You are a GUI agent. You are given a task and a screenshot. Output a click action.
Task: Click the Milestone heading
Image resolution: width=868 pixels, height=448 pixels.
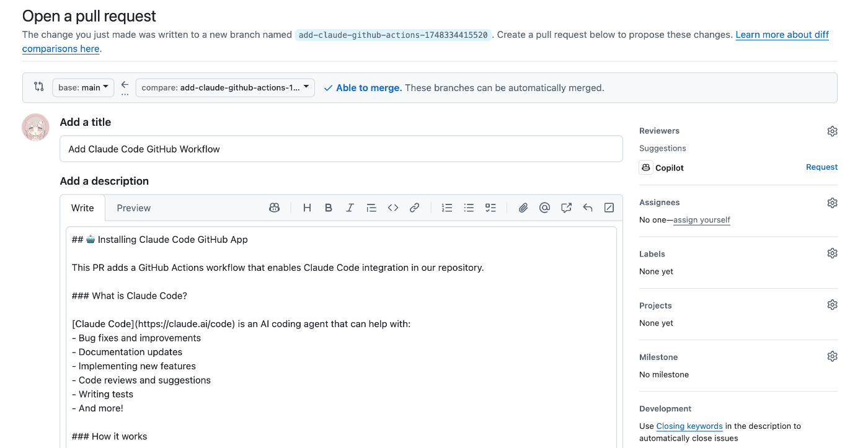[x=658, y=357]
